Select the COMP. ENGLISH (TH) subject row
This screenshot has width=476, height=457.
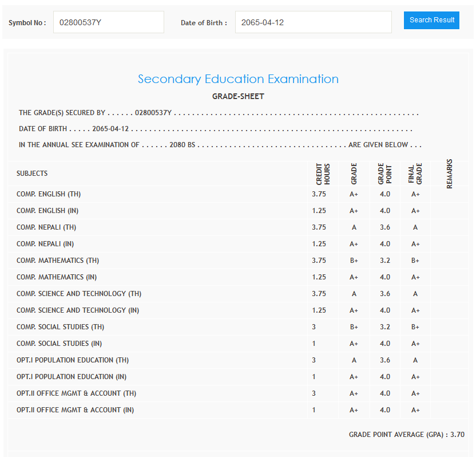click(49, 194)
